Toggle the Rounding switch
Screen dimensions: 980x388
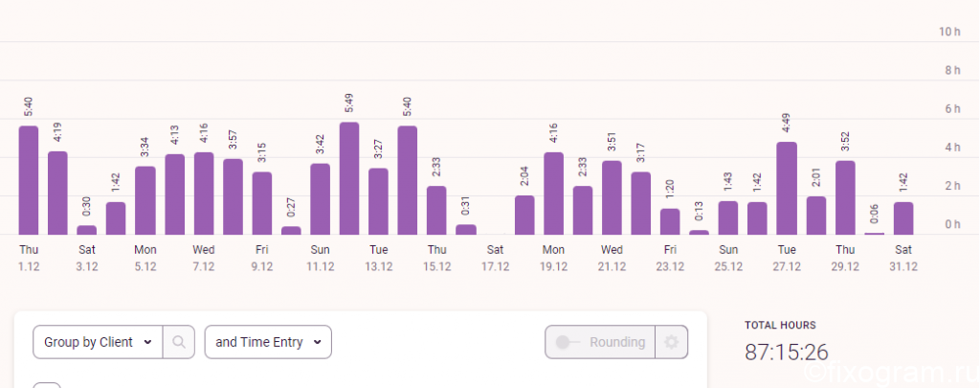pos(600,342)
